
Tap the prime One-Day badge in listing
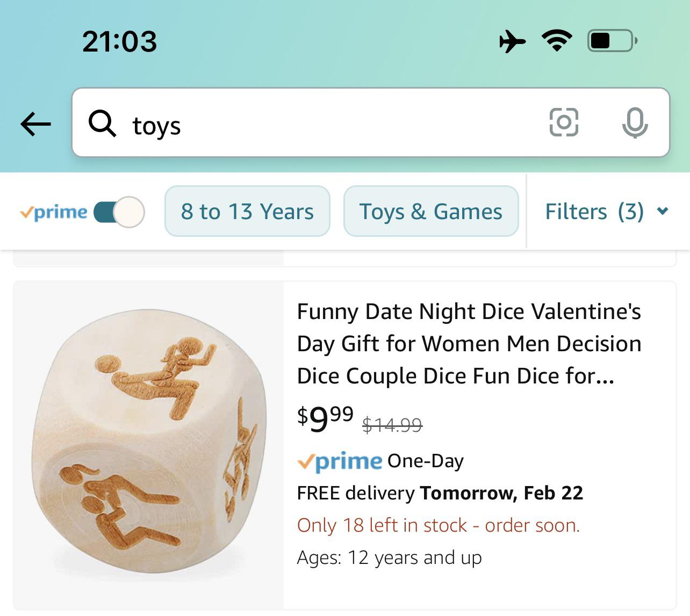pyautogui.click(x=380, y=461)
